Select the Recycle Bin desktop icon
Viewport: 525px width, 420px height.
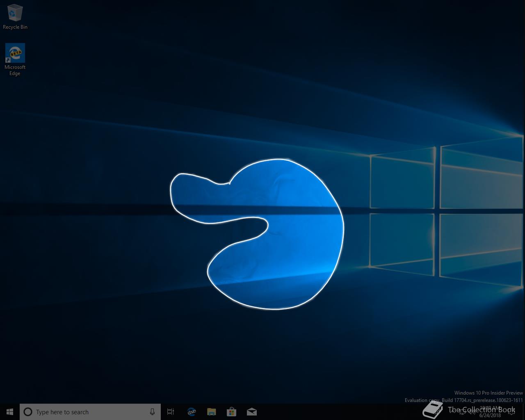(x=15, y=17)
